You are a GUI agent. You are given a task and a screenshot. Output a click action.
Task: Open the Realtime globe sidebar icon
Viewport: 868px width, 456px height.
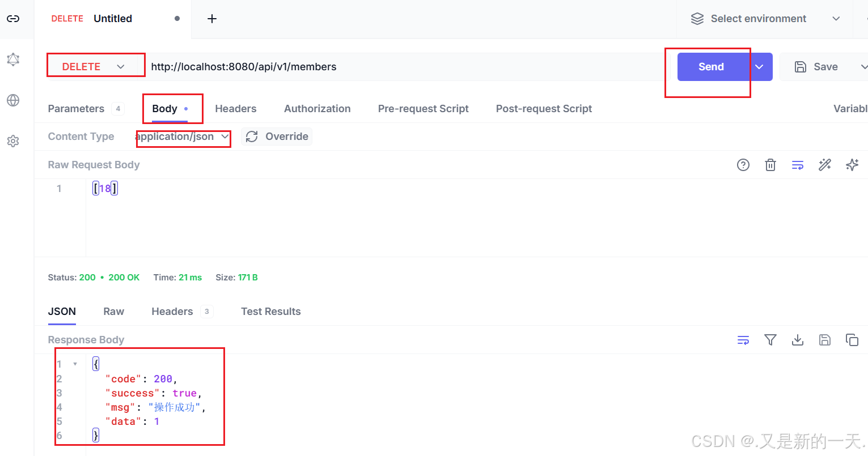pyautogui.click(x=13, y=100)
